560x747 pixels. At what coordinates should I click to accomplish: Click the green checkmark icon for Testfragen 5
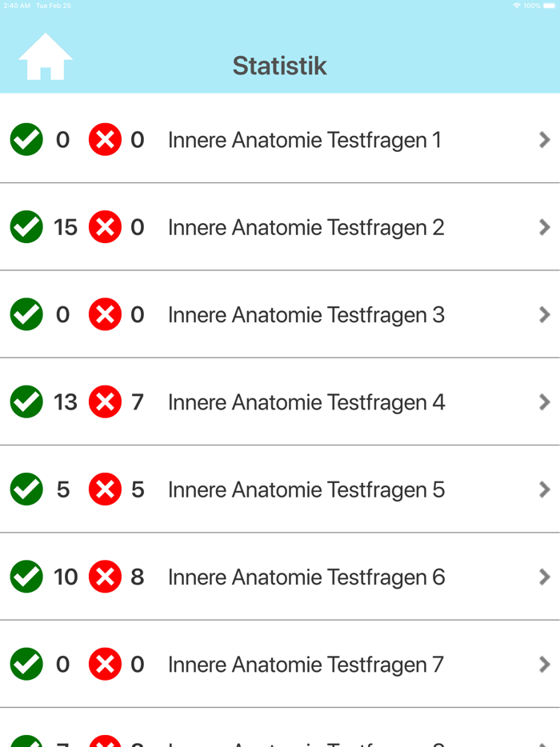tap(26, 489)
